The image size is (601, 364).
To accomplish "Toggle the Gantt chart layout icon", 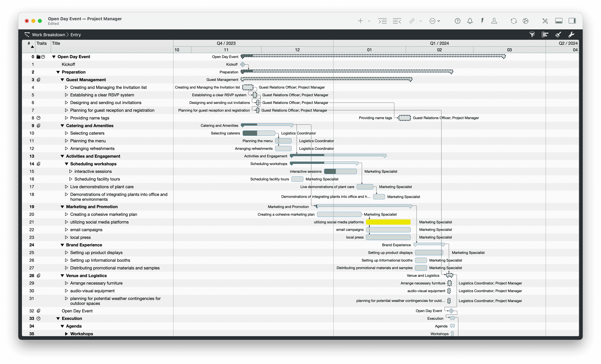I will pyautogui.click(x=545, y=35).
